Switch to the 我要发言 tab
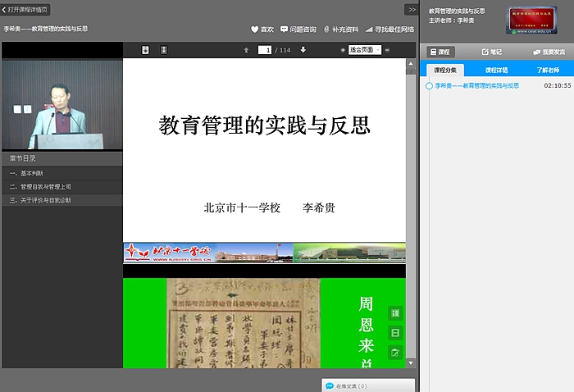Image resolution: width=574 pixels, height=392 pixels. point(549,52)
